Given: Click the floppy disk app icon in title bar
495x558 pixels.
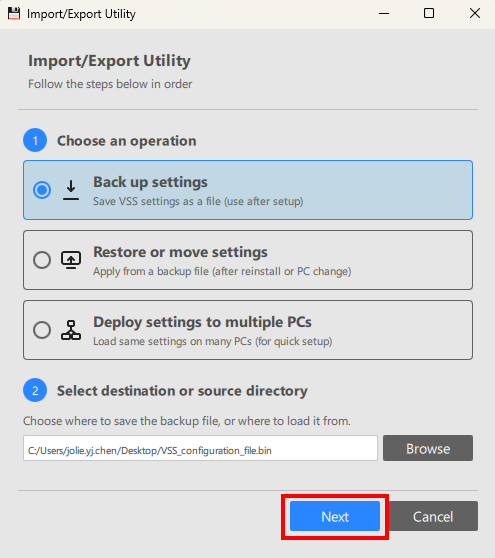Looking at the screenshot, I should tap(14, 14).
